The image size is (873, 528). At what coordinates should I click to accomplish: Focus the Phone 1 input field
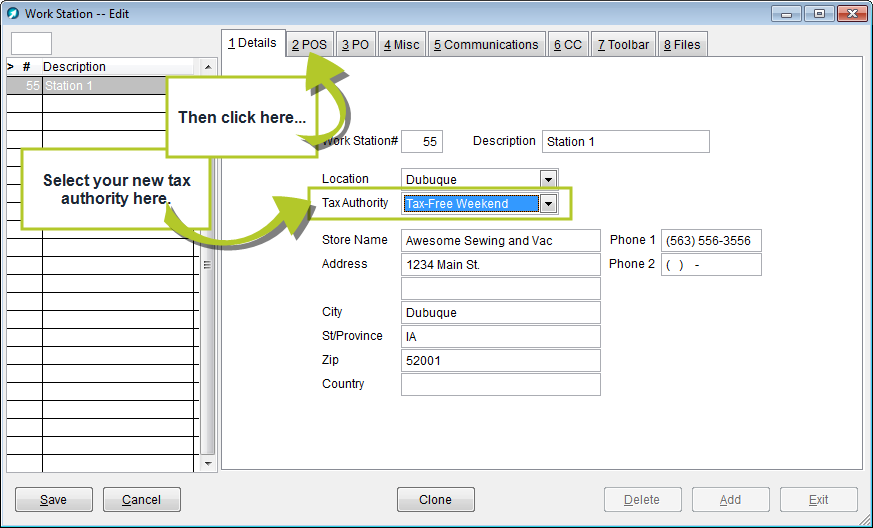pyautogui.click(x=710, y=241)
